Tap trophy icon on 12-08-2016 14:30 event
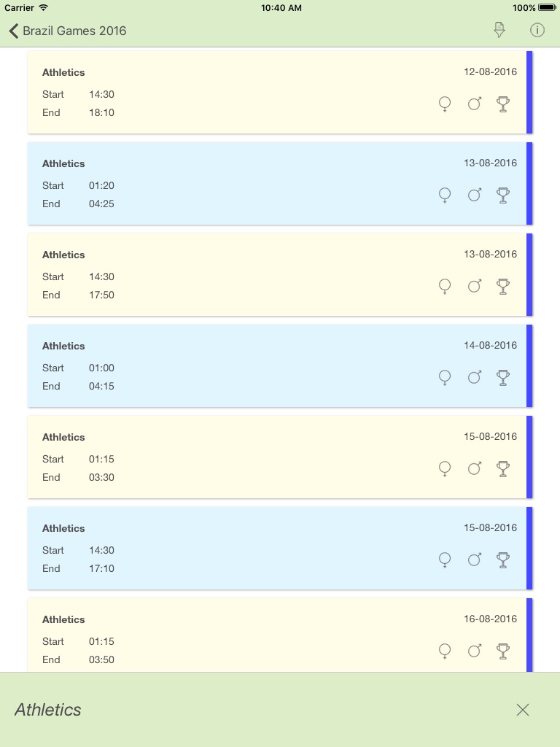The height and width of the screenshot is (747, 560). coord(502,104)
